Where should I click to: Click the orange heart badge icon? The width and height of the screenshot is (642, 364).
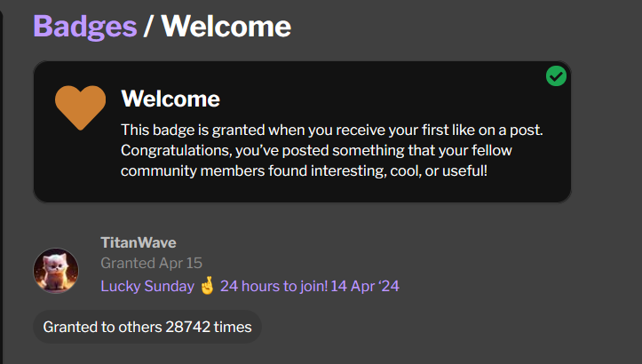pos(80,107)
